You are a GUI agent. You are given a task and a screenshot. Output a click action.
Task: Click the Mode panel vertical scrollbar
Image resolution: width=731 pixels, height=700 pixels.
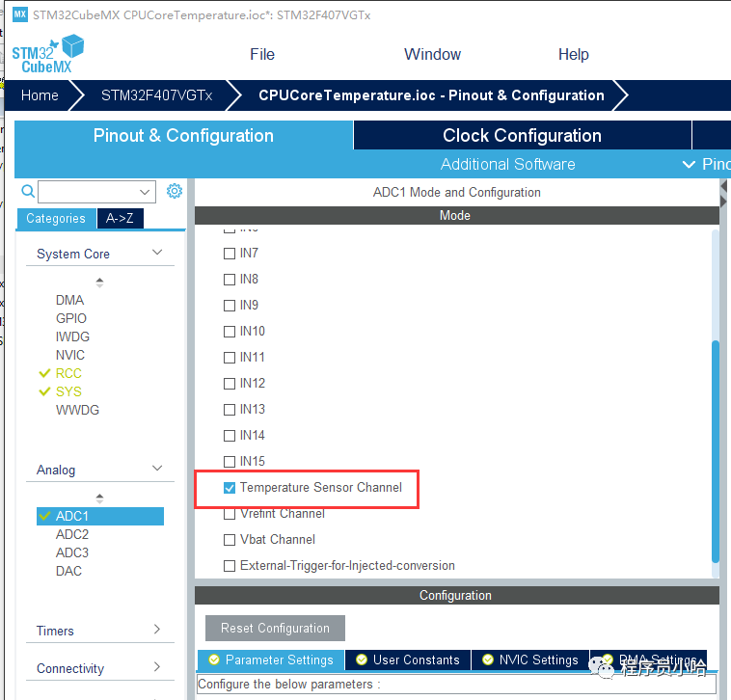click(715, 448)
